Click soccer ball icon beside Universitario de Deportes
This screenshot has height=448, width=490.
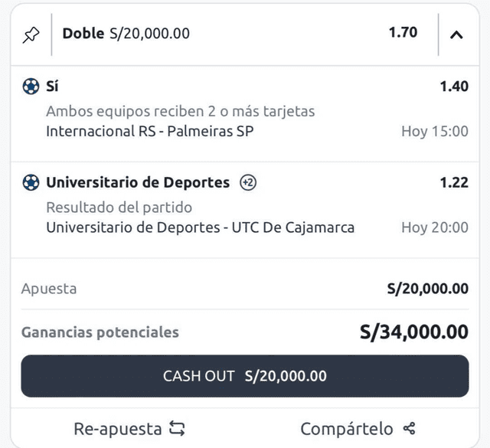(x=31, y=182)
